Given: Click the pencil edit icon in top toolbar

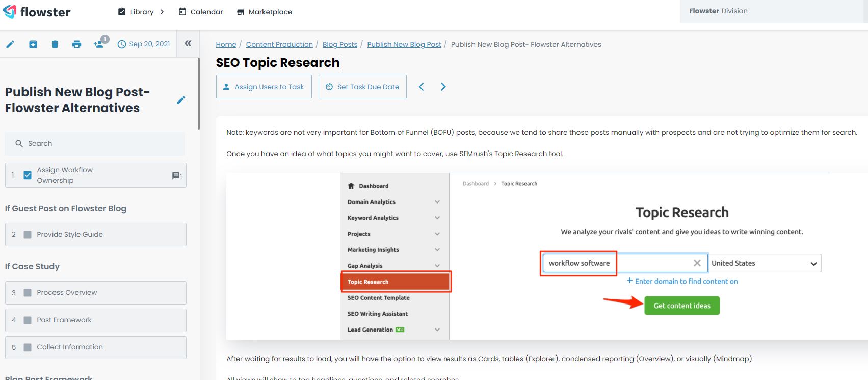Looking at the screenshot, I should click(x=10, y=44).
